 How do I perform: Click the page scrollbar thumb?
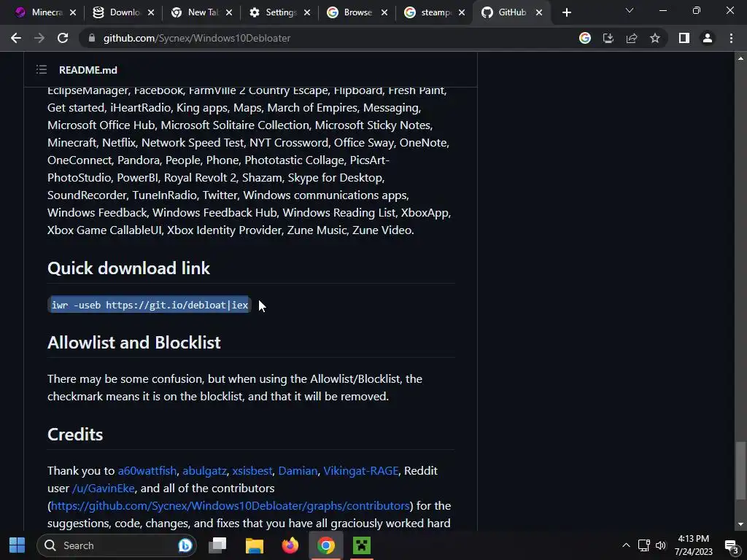(740, 470)
